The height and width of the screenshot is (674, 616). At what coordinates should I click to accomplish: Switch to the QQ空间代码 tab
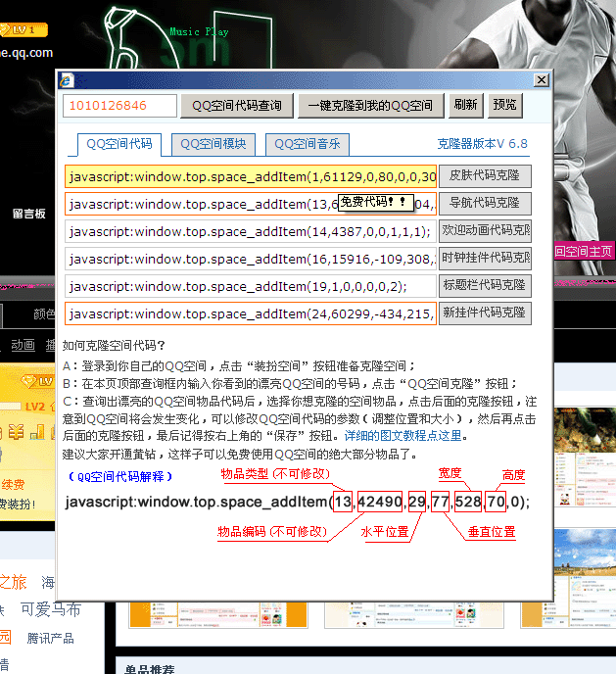[x=119, y=144]
